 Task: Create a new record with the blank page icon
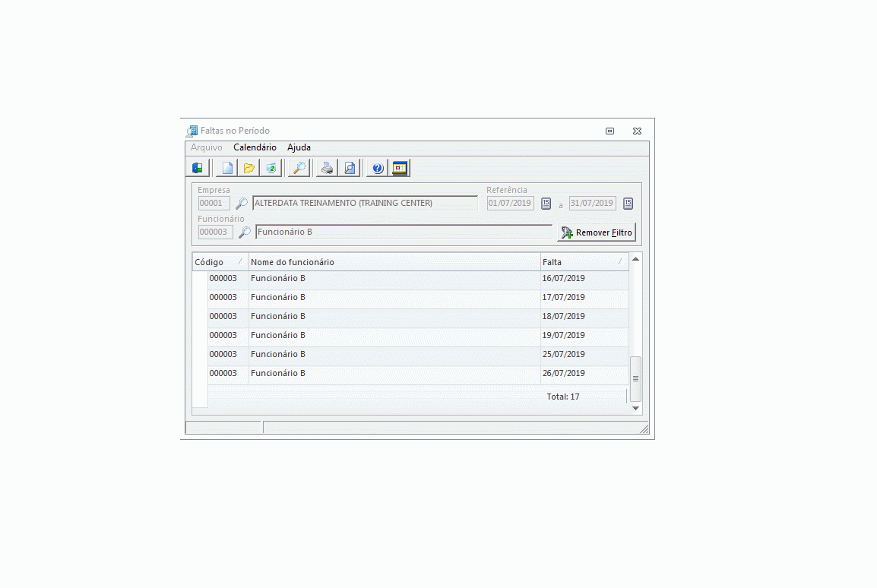pyautogui.click(x=227, y=168)
